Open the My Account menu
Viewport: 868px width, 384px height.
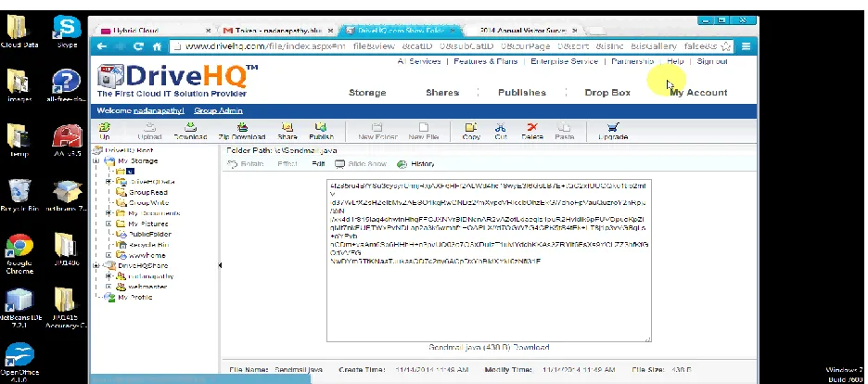pos(698,93)
